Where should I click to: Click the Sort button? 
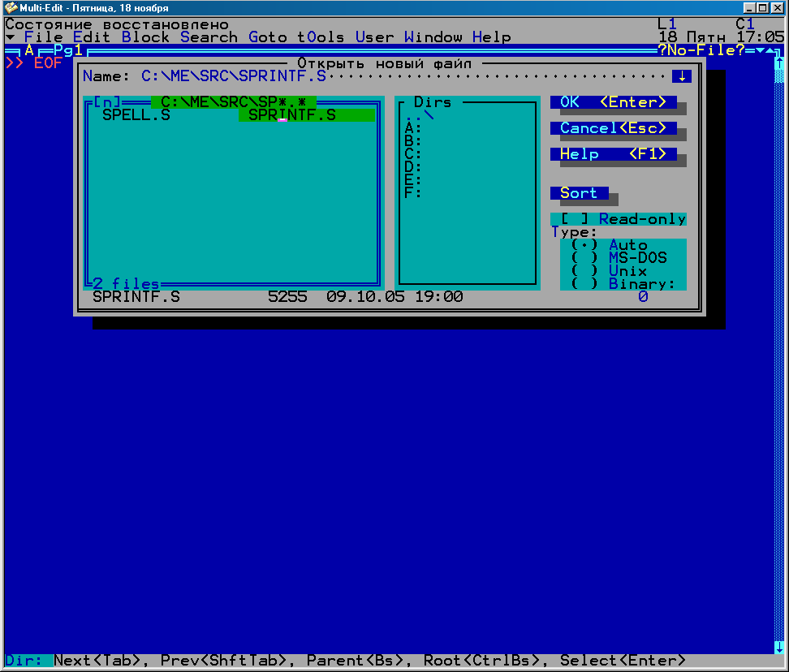click(579, 193)
